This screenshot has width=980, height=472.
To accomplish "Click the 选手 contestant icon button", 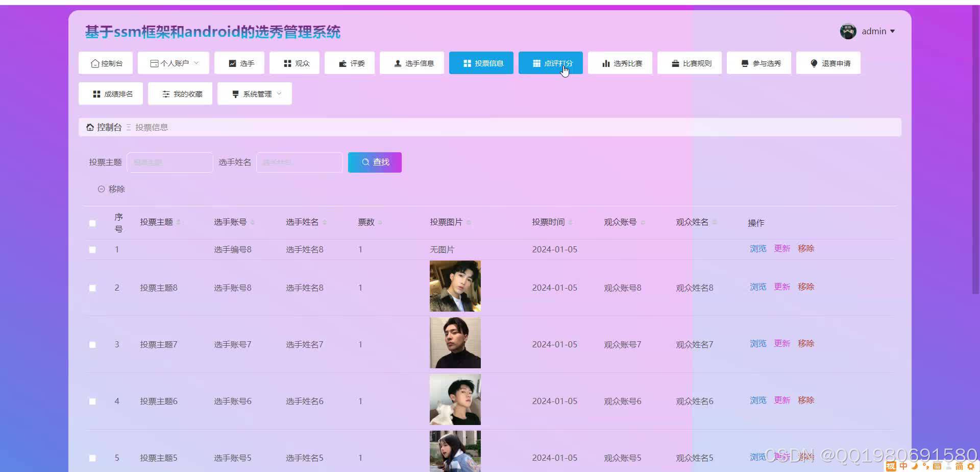I will click(x=232, y=63).
